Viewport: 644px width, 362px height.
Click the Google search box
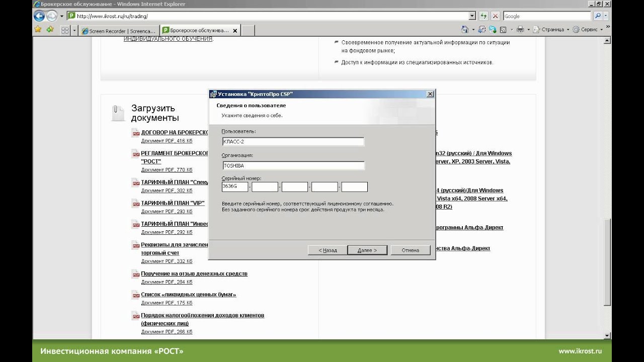pos(546,16)
